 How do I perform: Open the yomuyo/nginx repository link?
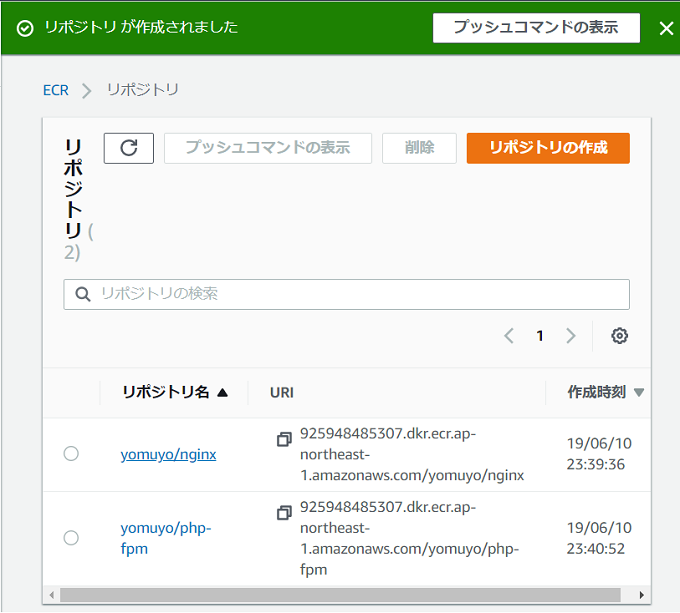click(x=168, y=454)
